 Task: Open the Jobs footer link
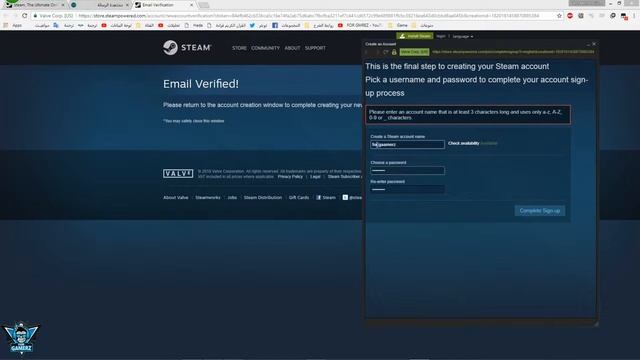coord(232,198)
